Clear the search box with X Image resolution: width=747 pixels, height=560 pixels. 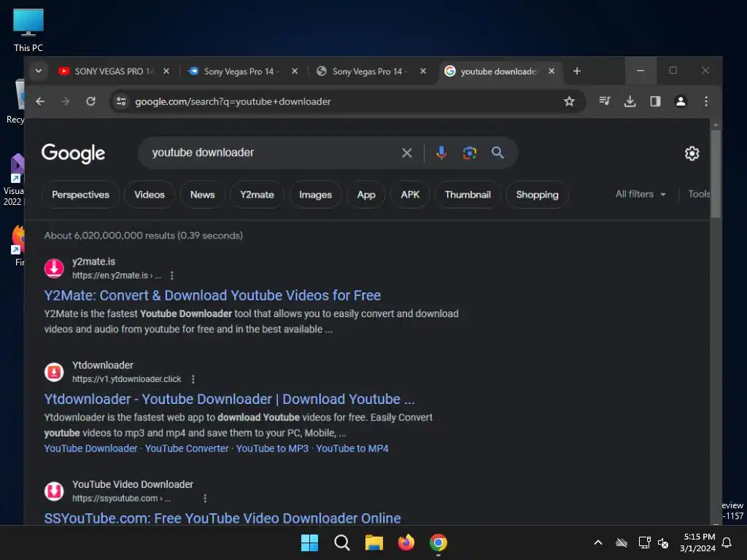[x=406, y=153]
